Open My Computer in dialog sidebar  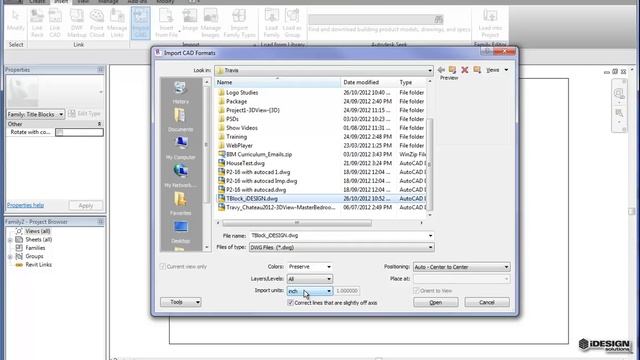tap(180, 148)
